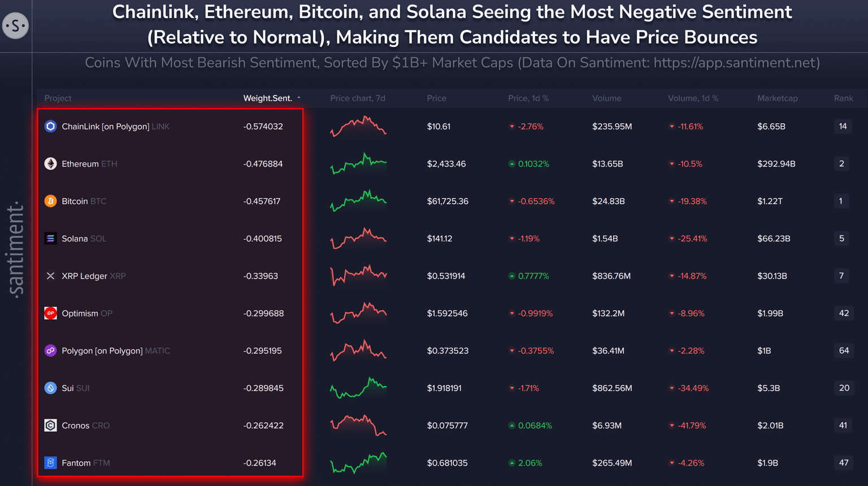868x486 pixels.
Task: Click the Ethereum coin icon
Action: [x=50, y=164]
